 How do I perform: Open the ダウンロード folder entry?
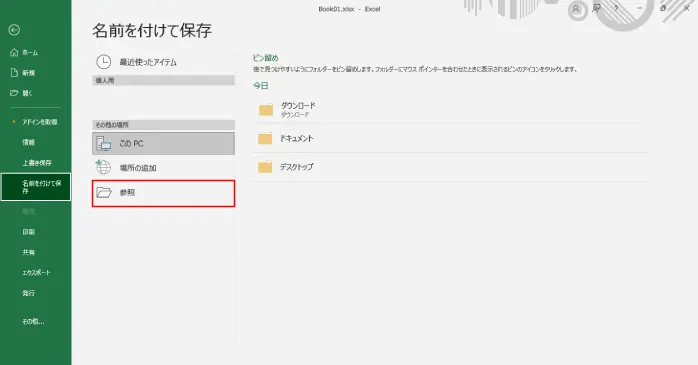(450, 110)
